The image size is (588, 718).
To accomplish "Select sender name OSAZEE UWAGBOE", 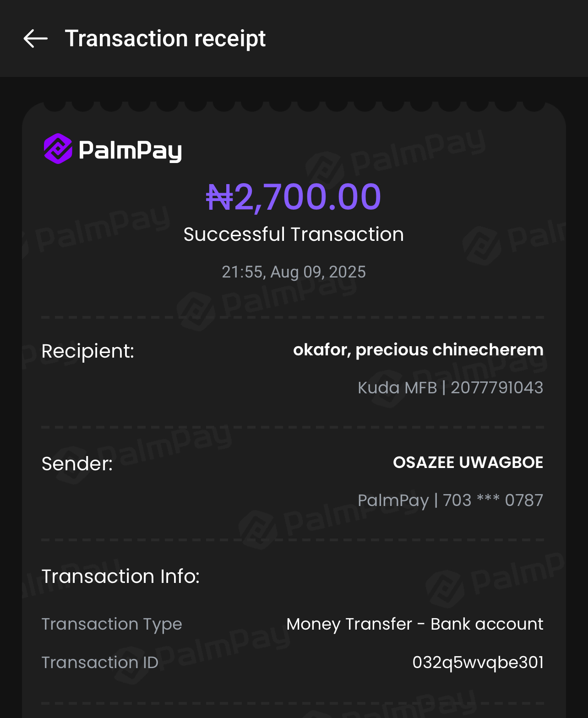I will tap(468, 462).
